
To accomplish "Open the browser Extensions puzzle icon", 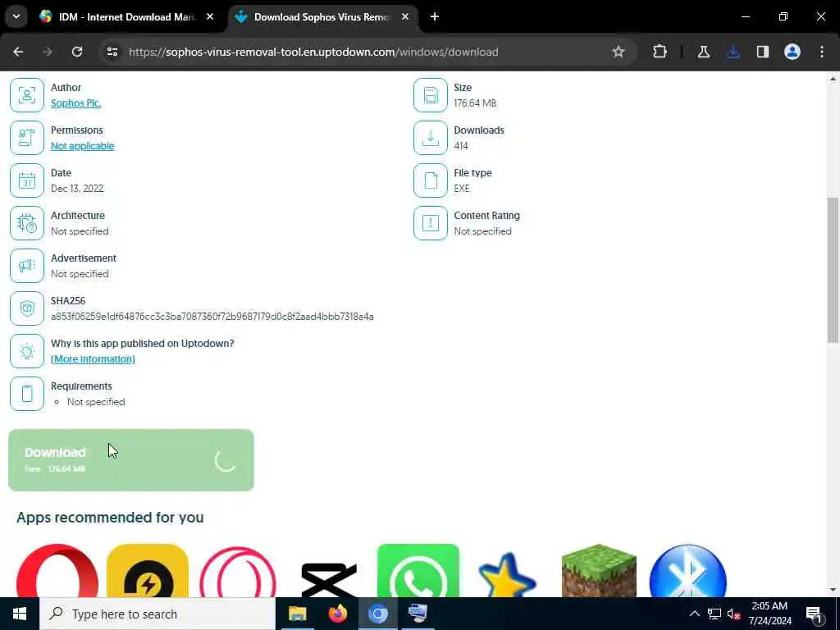I will tap(660, 52).
